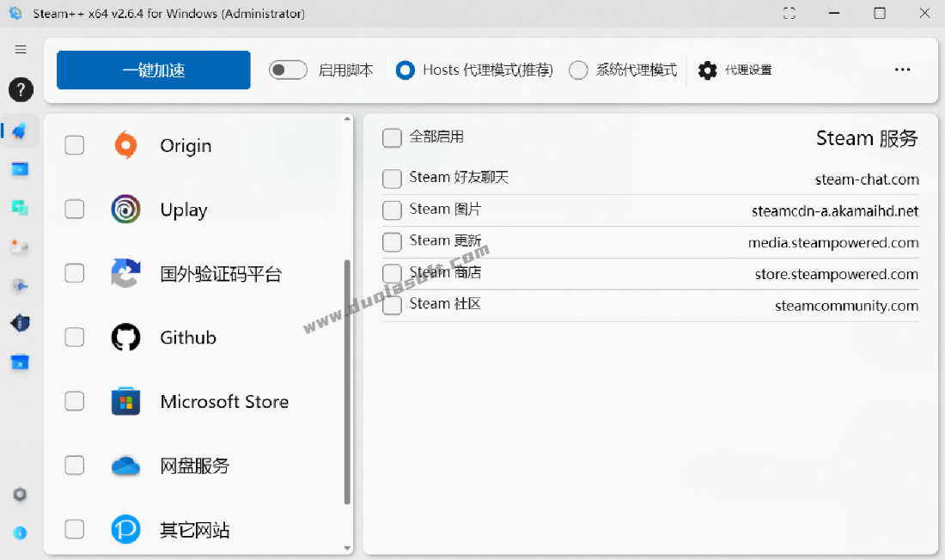Enable the 全部启用 checkbox
This screenshot has width=945, height=560.
coord(392,137)
